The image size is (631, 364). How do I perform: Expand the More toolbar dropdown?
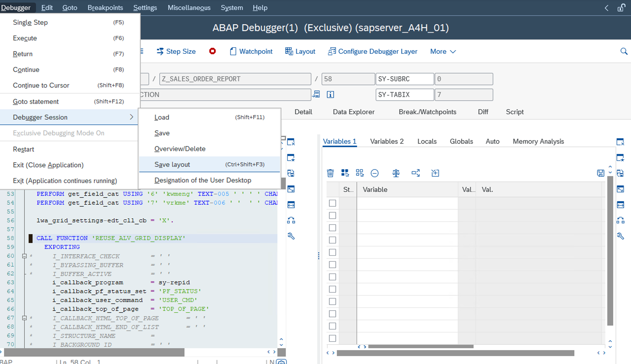tap(443, 51)
